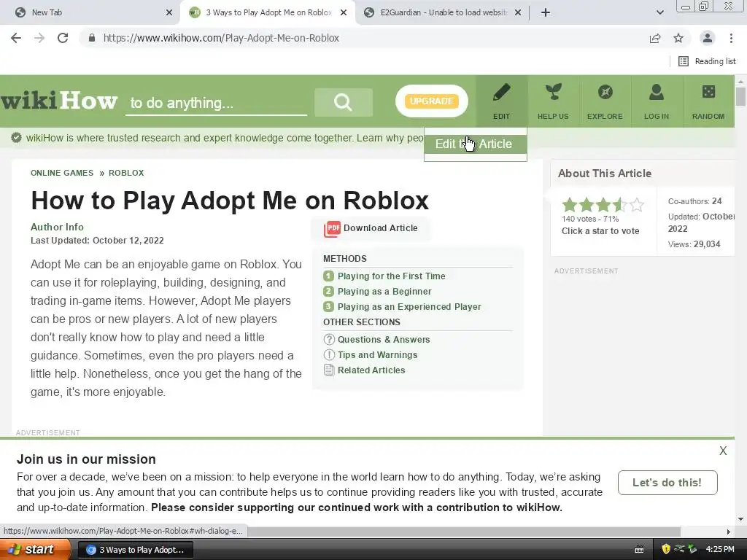Click the UPGRADE button
The image size is (747, 560).
pyautogui.click(x=432, y=101)
